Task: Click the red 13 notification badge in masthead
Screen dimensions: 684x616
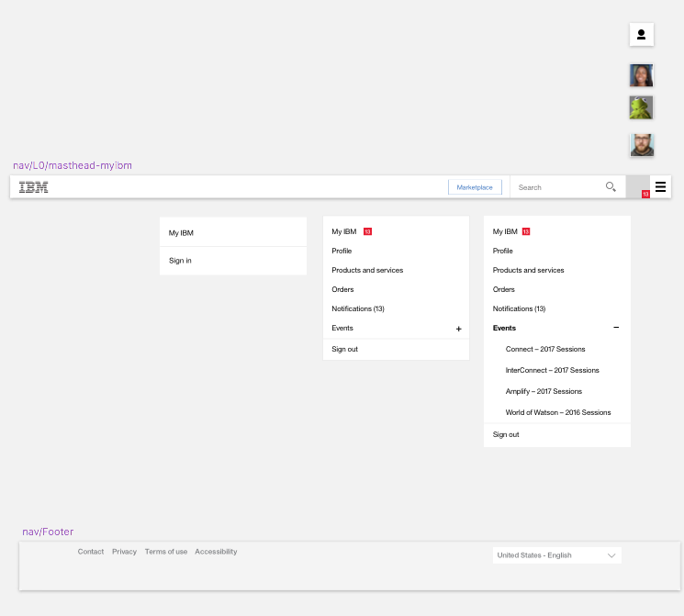Action: [x=645, y=194]
